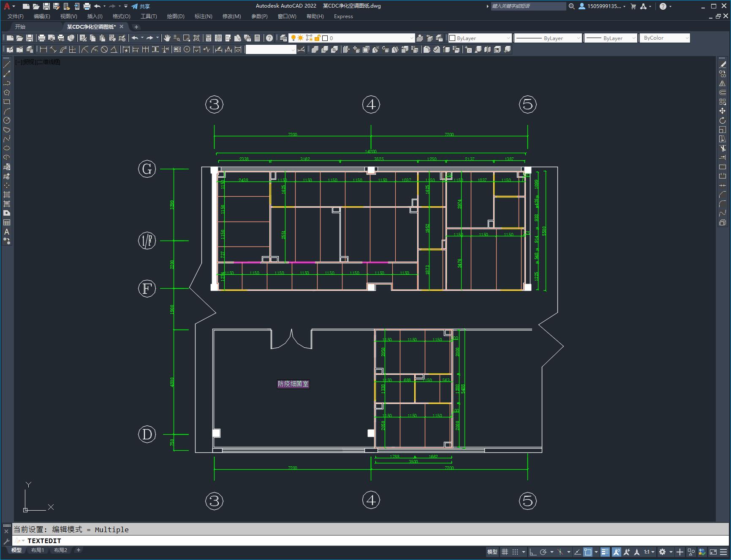731x560 pixels.
Task: Click the keyword search input field
Action: [528, 6]
